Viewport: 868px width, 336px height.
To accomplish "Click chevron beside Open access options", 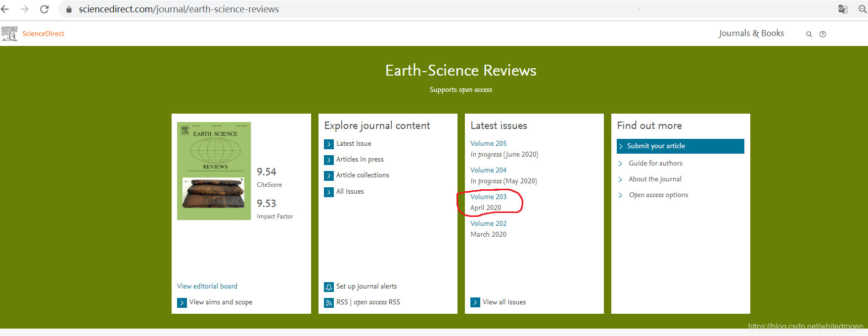I will click(620, 195).
